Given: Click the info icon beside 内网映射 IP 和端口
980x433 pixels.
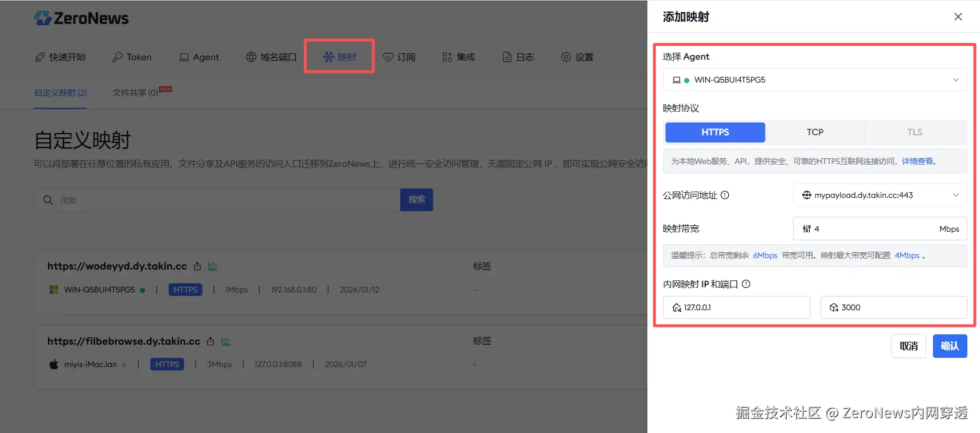Looking at the screenshot, I should [x=746, y=284].
